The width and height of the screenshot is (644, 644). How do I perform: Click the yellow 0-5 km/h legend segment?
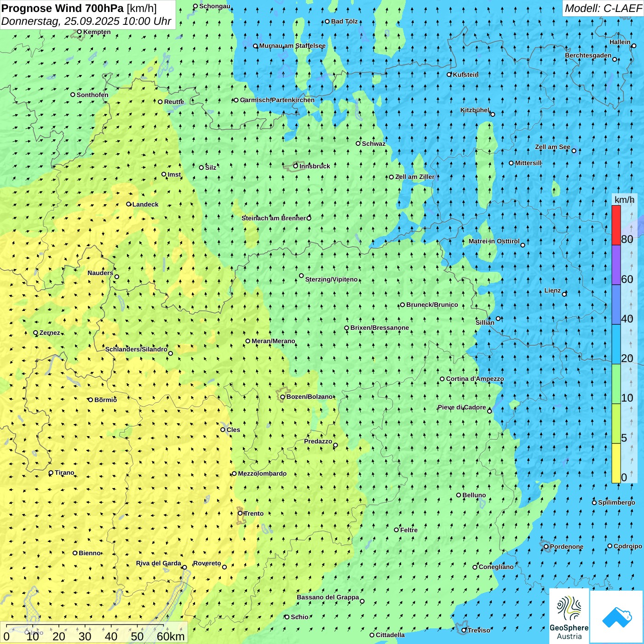click(x=616, y=463)
